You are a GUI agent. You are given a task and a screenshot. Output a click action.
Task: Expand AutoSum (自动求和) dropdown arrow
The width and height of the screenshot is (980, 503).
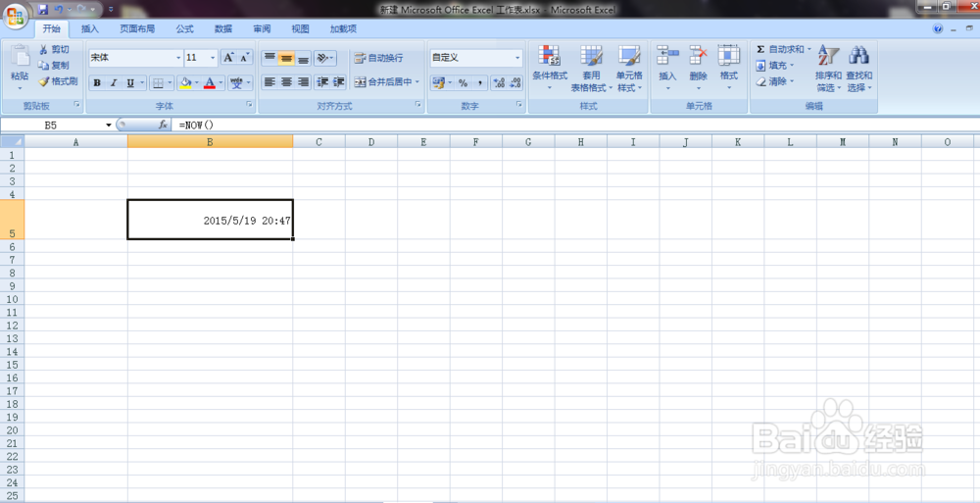pos(808,49)
